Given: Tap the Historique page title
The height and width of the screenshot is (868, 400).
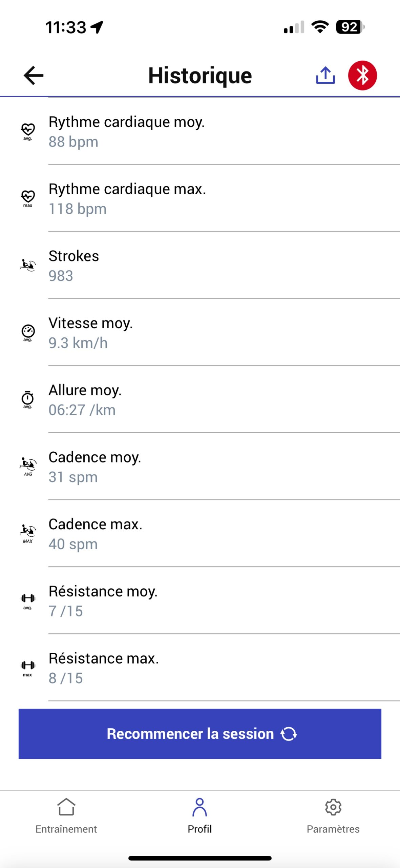Looking at the screenshot, I should [x=200, y=75].
